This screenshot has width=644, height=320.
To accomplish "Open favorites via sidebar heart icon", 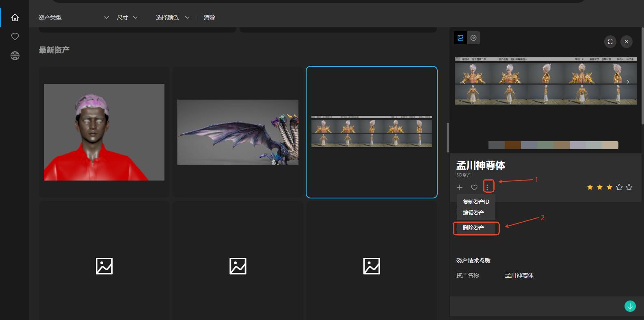I will [15, 37].
